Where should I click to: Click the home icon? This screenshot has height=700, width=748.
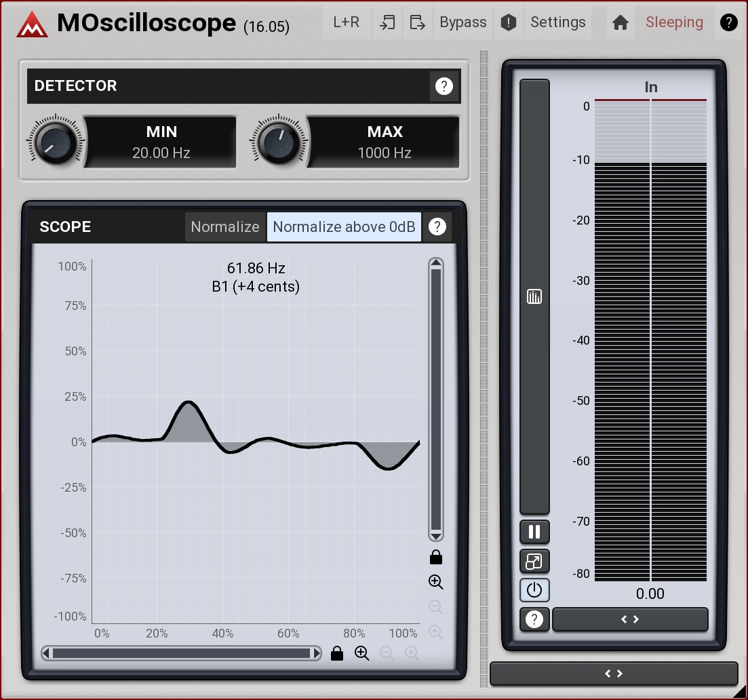coord(620,22)
